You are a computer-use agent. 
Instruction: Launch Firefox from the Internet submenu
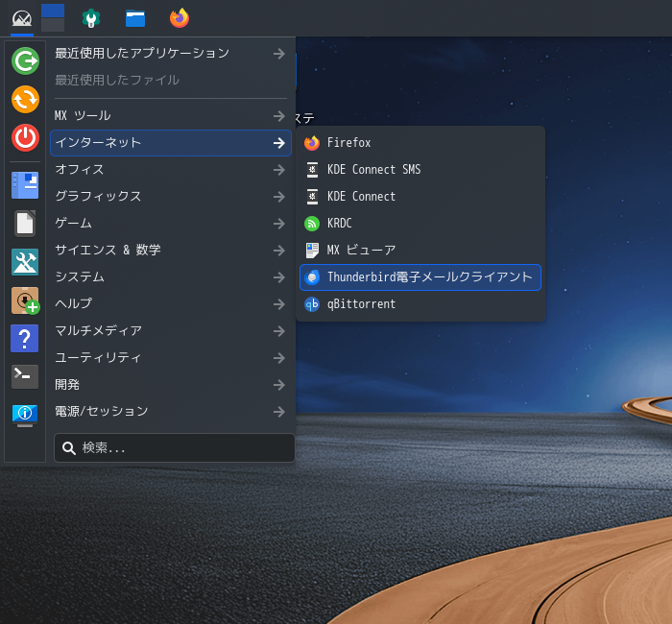click(420, 143)
